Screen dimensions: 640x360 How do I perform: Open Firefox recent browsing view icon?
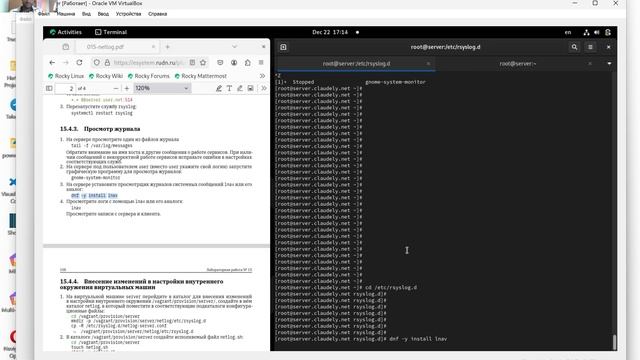[66, 47]
